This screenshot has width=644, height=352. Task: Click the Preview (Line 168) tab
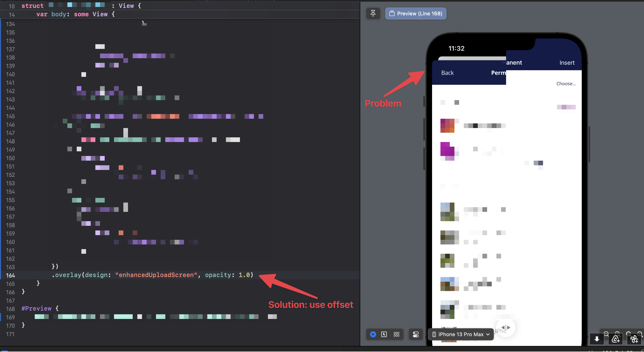pos(415,14)
